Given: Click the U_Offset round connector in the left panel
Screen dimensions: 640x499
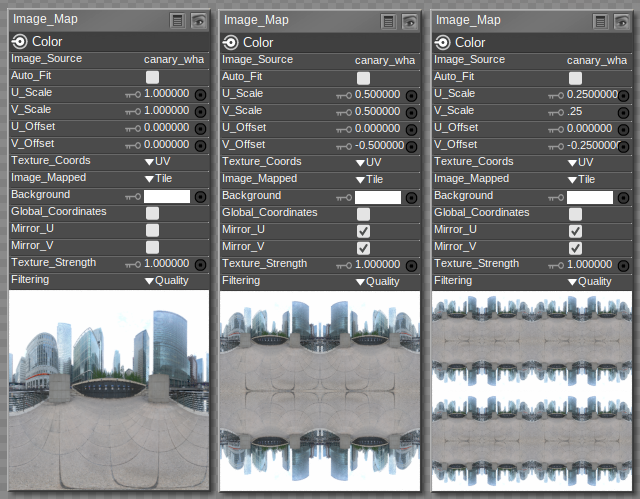Looking at the screenshot, I should [200, 129].
